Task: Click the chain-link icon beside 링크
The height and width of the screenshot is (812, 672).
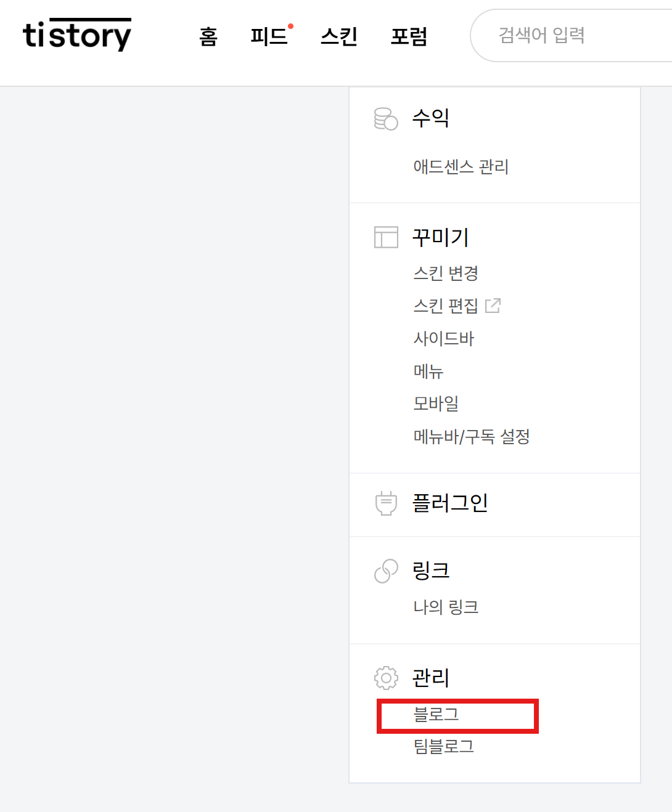Action: 385,571
